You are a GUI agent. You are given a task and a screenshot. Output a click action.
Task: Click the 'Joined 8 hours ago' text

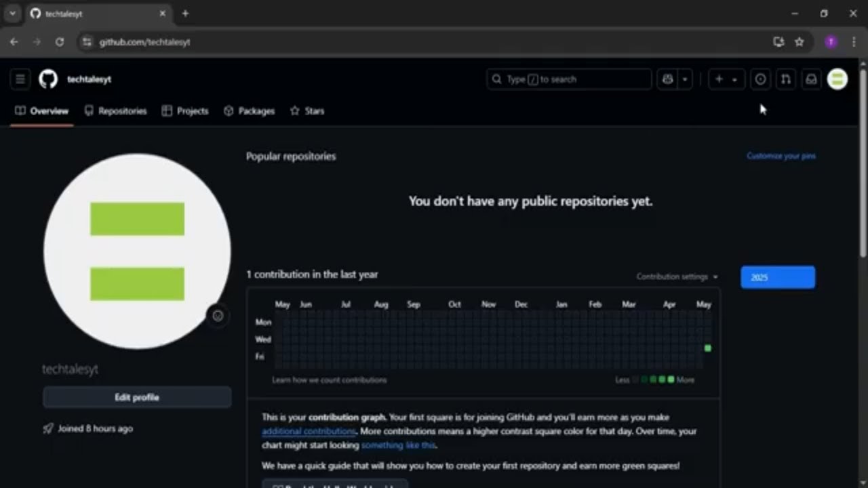point(95,429)
